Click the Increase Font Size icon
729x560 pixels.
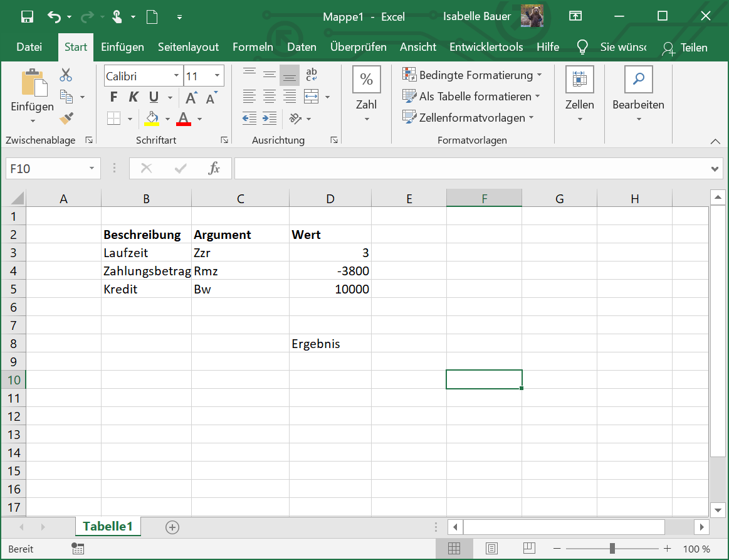click(x=191, y=98)
